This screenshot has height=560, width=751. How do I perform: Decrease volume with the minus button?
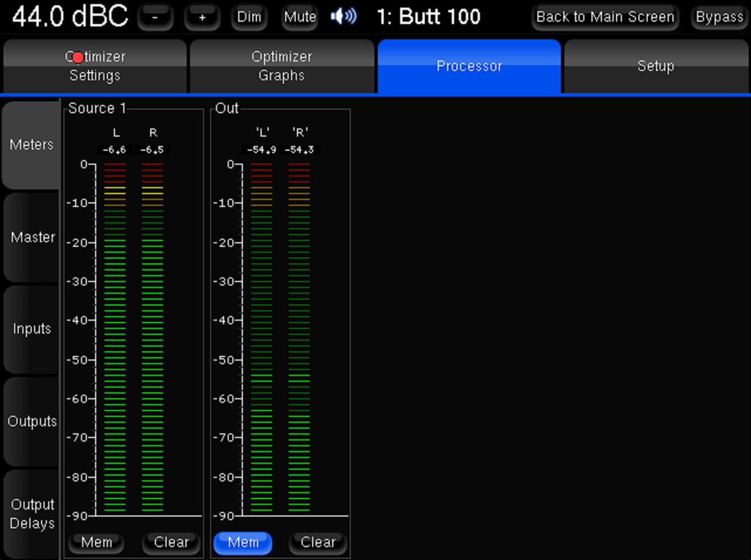click(155, 18)
